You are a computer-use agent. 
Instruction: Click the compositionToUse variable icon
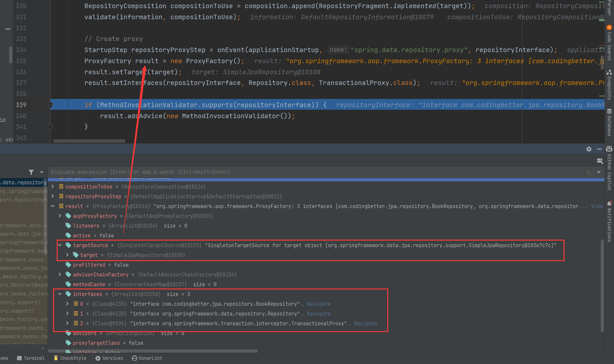coord(61,187)
